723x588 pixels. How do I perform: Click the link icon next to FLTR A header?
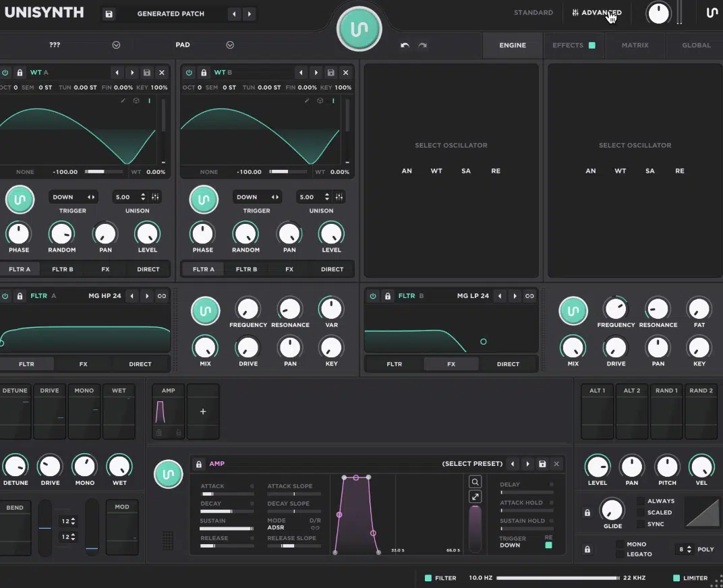pos(160,295)
